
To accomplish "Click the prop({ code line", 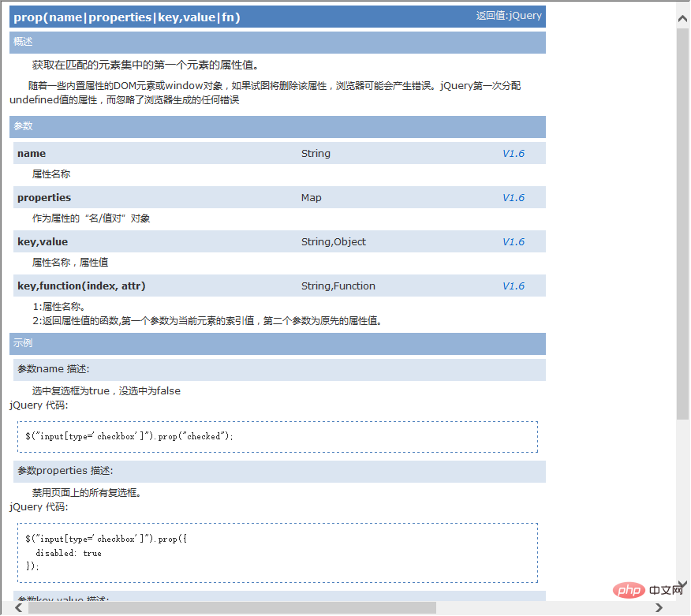I will [x=106, y=539].
